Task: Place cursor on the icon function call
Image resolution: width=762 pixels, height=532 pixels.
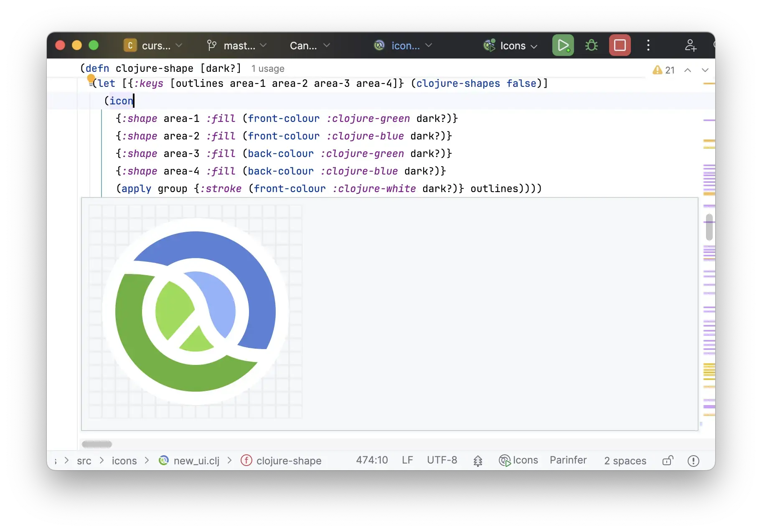Action: click(121, 101)
